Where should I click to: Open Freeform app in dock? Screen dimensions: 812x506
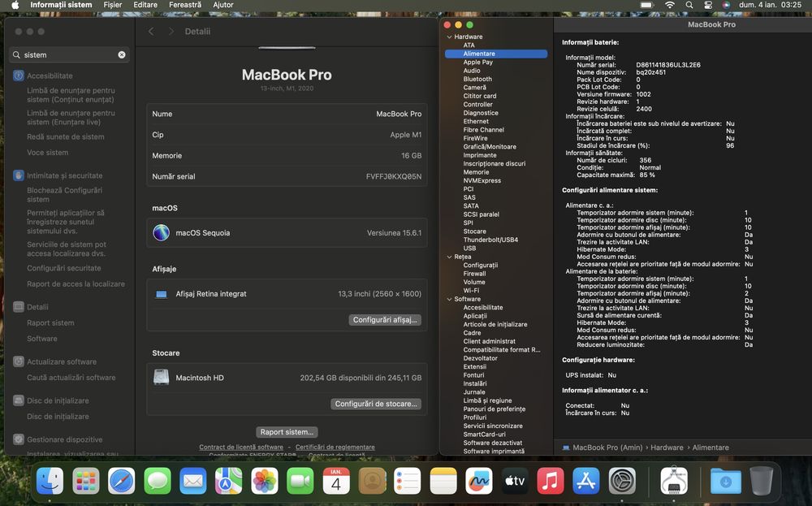click(479, 481)
